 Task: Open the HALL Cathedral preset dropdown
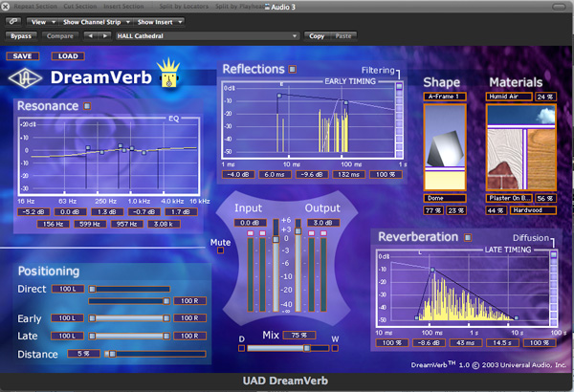pos(207,36)
